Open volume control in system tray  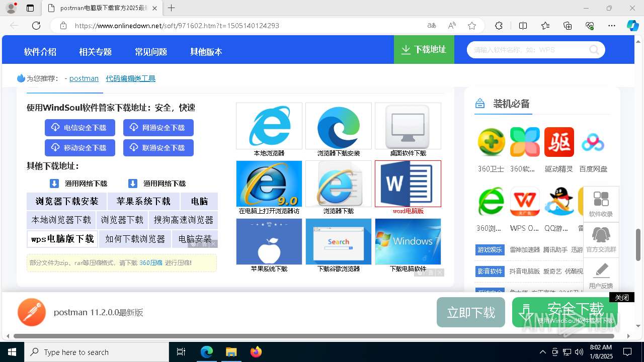click(x=579, y=352)
